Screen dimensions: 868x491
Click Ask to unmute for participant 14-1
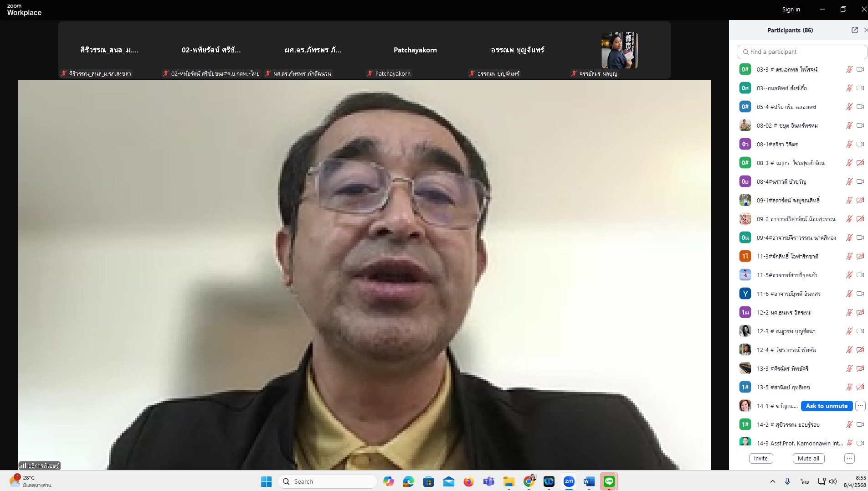827,406
